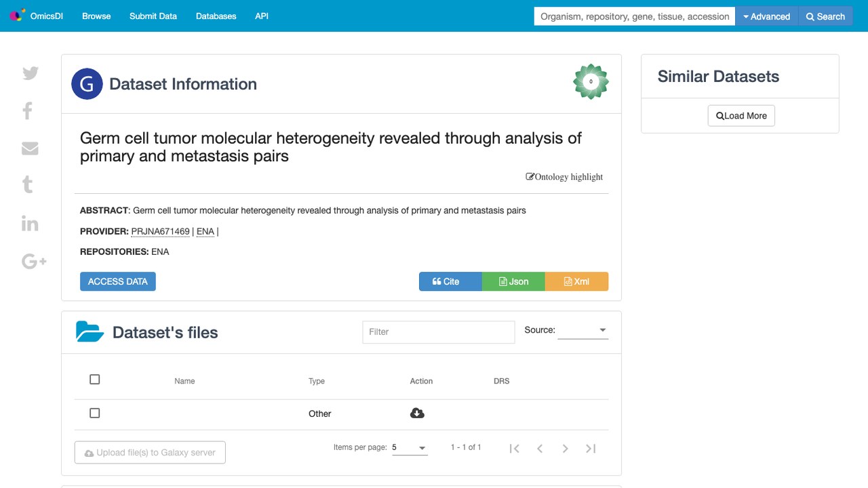This screenshot has width=868, height=488.
Task: Go to next page of files
Action: (565, 448)
